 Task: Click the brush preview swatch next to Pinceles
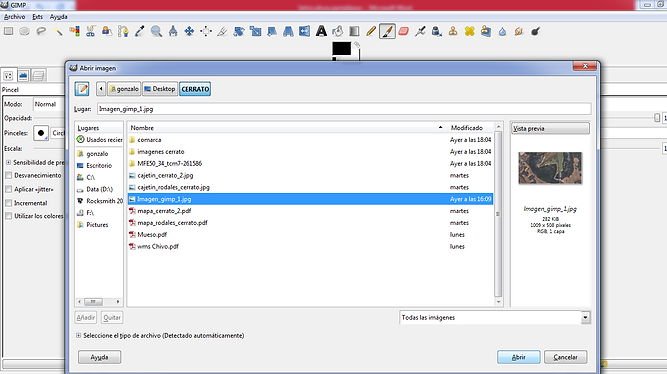coord(41,133)
